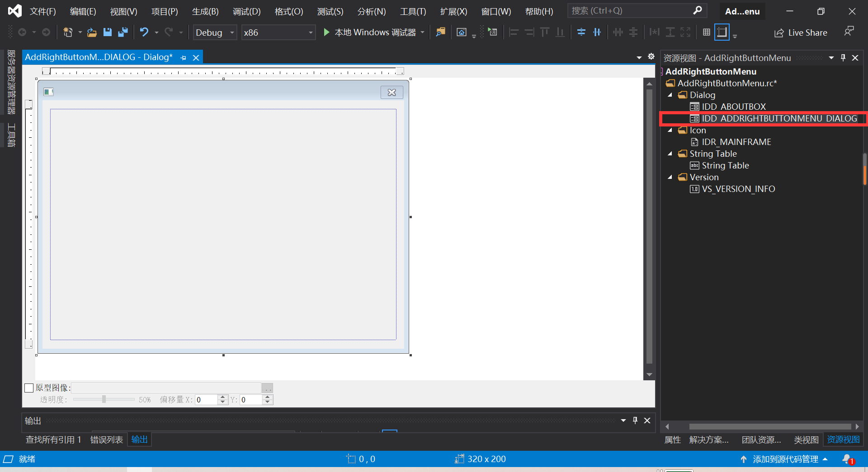Open the 工具(T) menu

coord(413,11)
